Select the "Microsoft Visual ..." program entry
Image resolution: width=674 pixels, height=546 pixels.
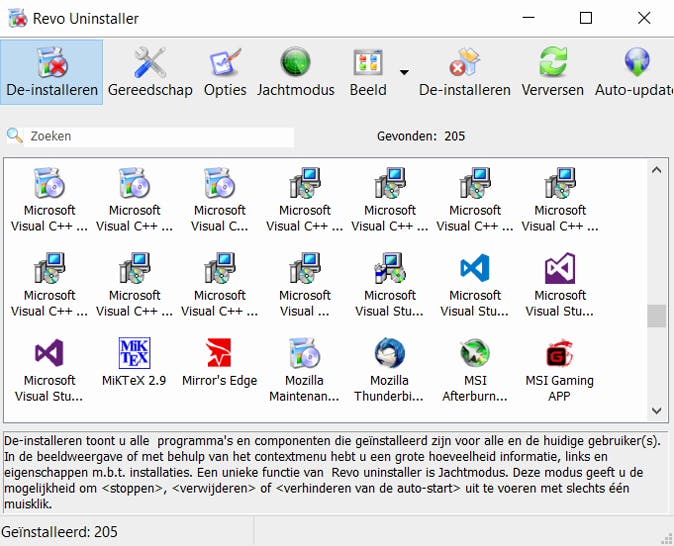pyautogui.click(x=305, y=285)
